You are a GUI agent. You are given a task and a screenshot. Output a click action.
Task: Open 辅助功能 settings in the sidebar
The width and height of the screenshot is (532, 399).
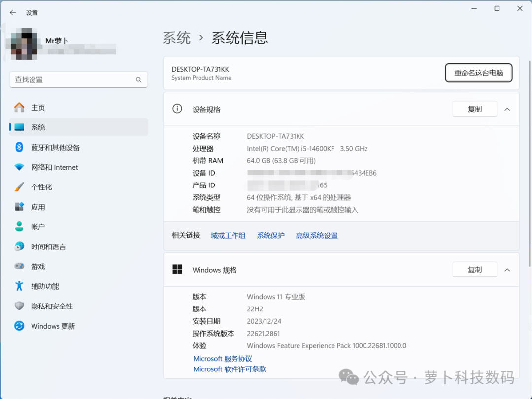pos(79,286)
